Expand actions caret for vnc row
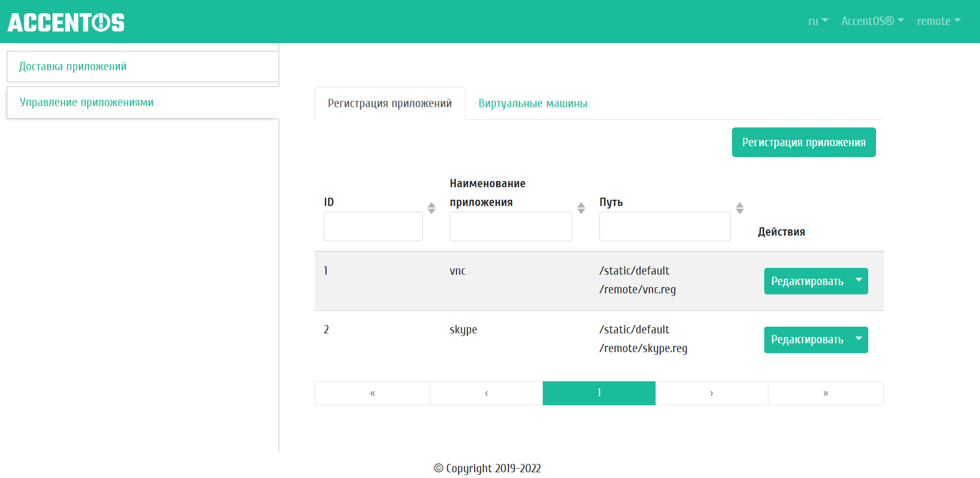This screenshot has width=980, height=478. (x=859, y=280)
